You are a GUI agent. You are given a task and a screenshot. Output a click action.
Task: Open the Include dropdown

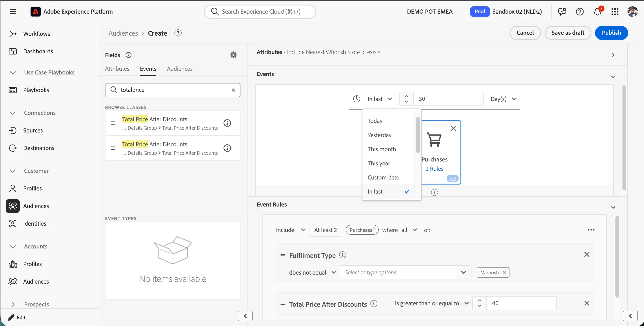pyautogui.click(x=291, y=230)
